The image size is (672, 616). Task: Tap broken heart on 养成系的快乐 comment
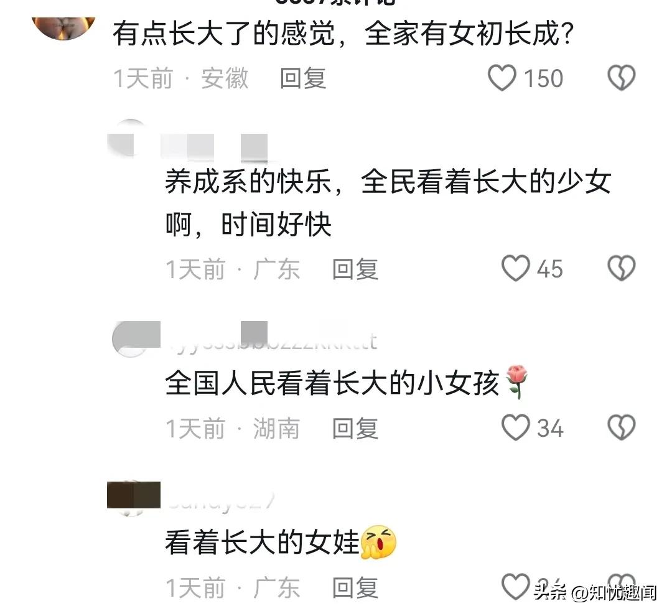[x=621, y=268]
